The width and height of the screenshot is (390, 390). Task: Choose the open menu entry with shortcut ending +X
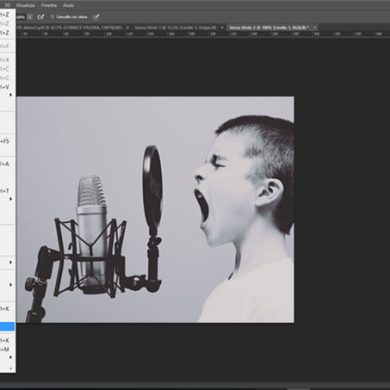pyautogui.click(x=8, y=60)
